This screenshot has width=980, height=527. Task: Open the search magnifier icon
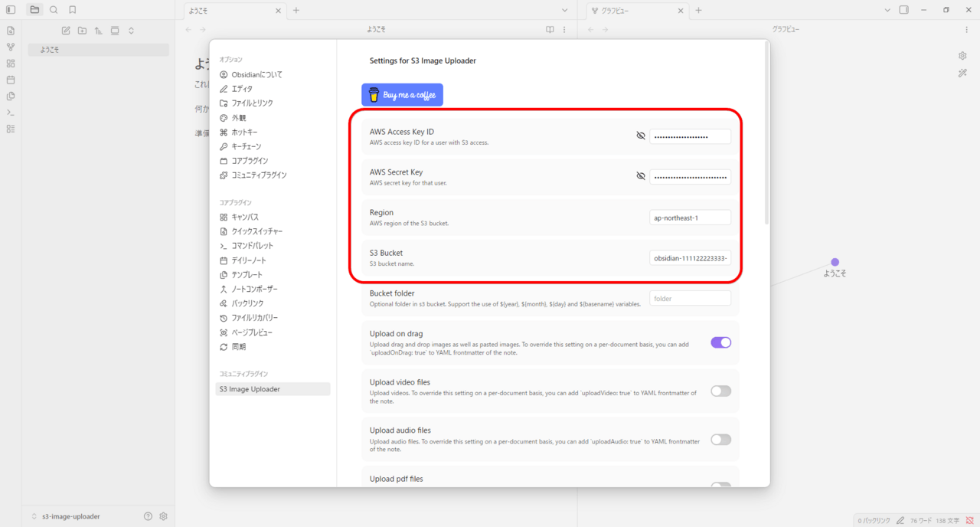click(54, 10)
